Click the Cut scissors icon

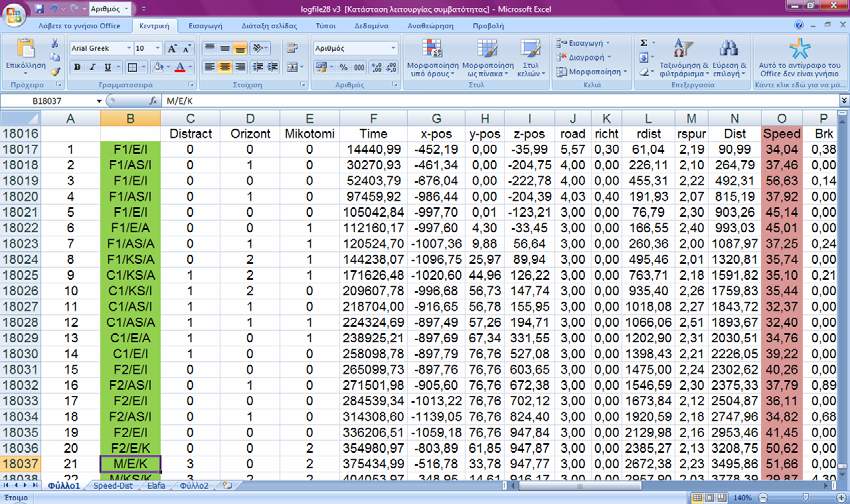(x=55, y=43)
